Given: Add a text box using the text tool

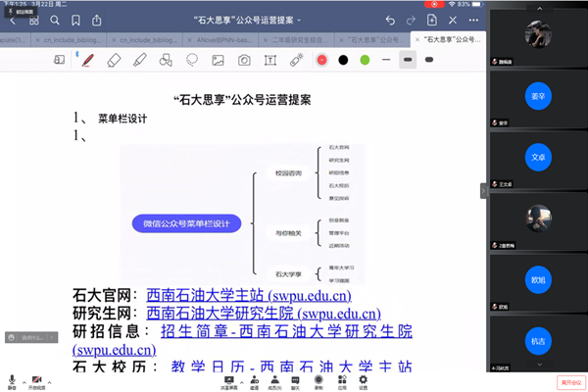Looking at the screenshot, I should [269, 60].
